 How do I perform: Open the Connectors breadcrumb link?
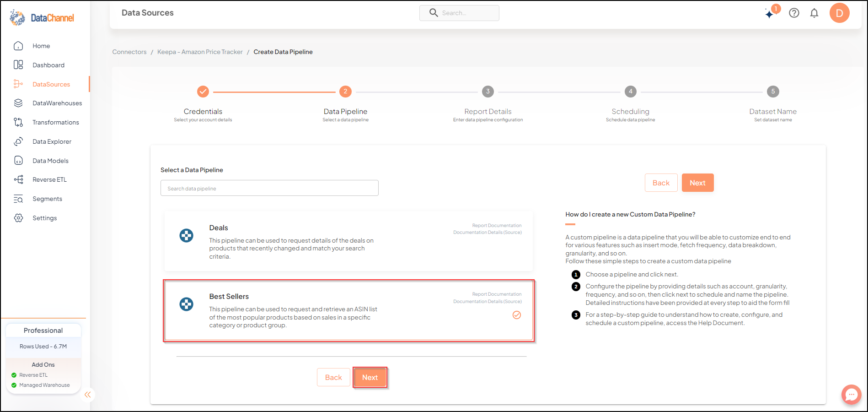pos(129,52)
